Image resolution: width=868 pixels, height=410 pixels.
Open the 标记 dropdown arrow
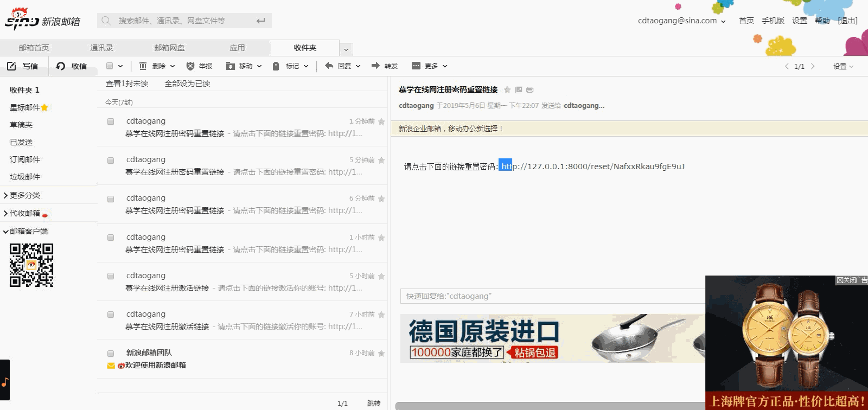coord(306,66)
